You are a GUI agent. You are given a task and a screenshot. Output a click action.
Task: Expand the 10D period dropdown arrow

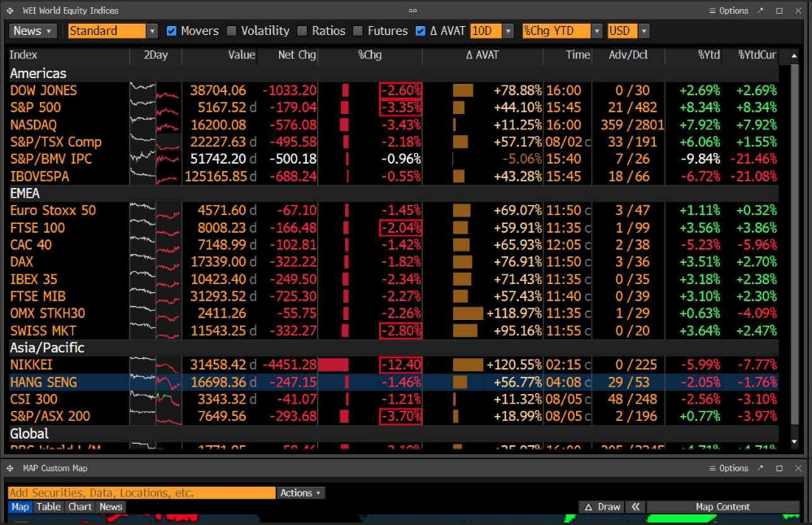(508, 31)
